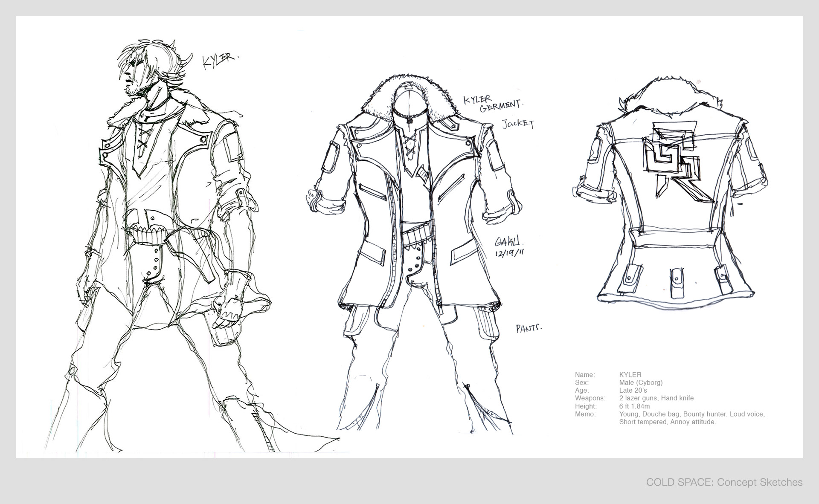
Task: Click the GARU 12/19/11 signature
Action: click(508, 247)
